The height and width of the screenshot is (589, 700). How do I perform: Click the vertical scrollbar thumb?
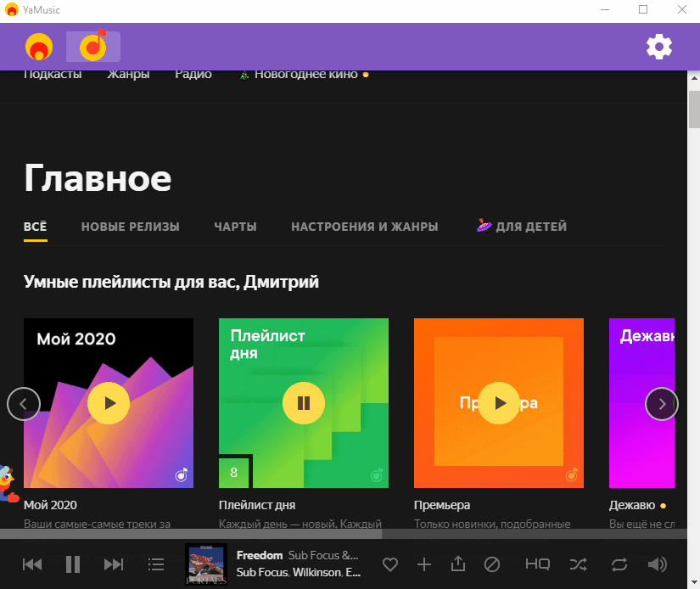pyautogui.click(x=694, y=109)
